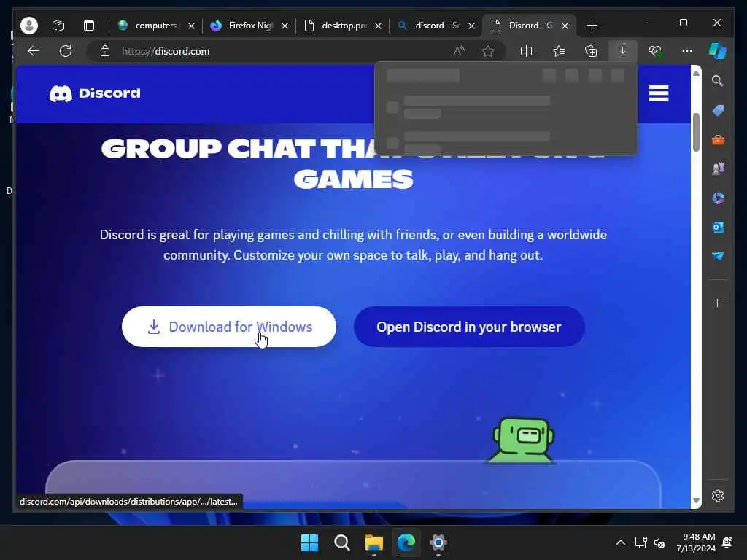Close the active Discord tab
The image size is (747, 560).
point(565,26)
